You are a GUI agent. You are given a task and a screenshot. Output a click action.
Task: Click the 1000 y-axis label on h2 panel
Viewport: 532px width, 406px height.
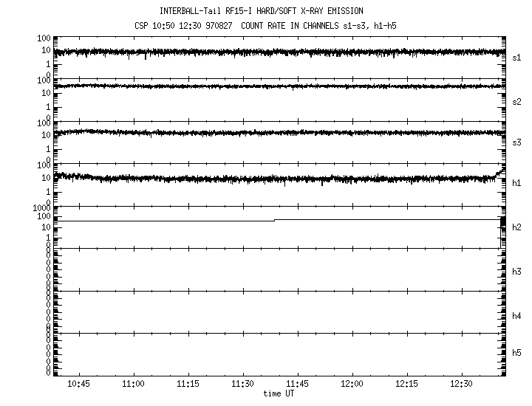(x=40, y=209)
